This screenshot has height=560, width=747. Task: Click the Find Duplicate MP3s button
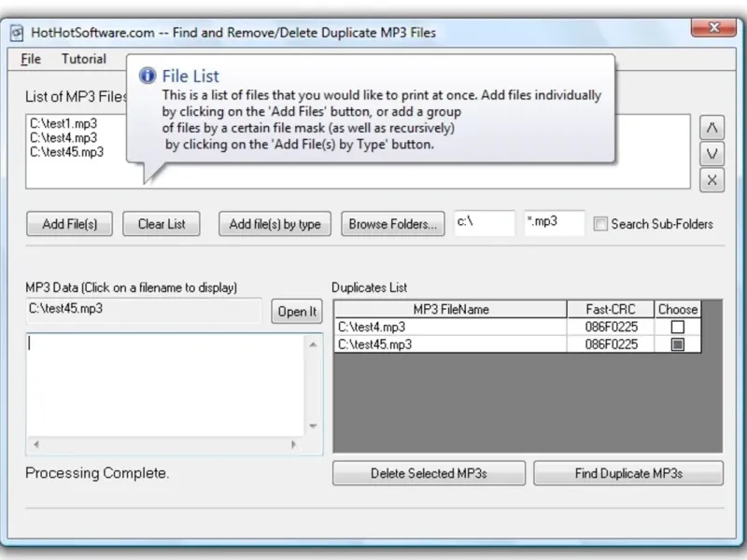[628, 473]
